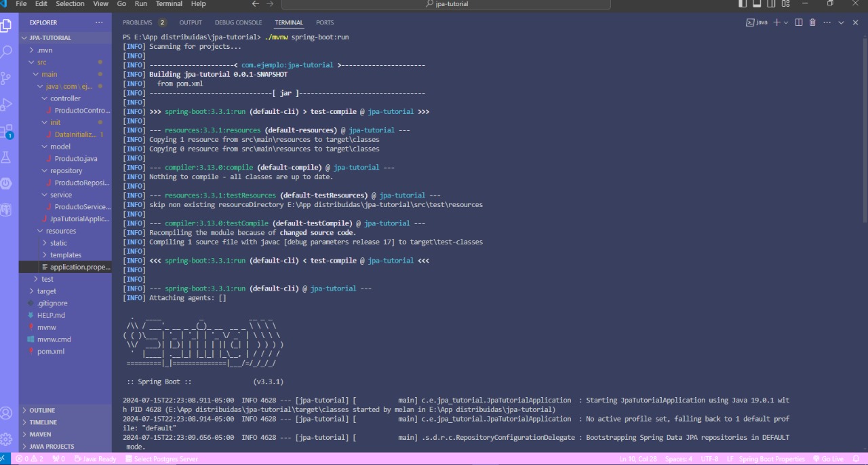Screen dimensions: 868x465
Task: Open the Extensions view with badge
Action: 6,130
